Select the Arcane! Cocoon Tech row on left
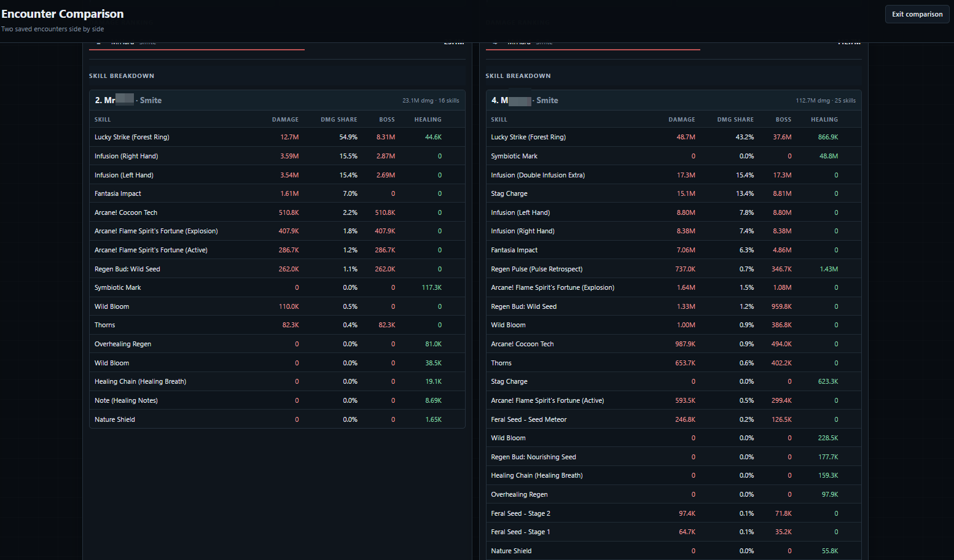Viewport: 954px width, 560px height. 277,212
